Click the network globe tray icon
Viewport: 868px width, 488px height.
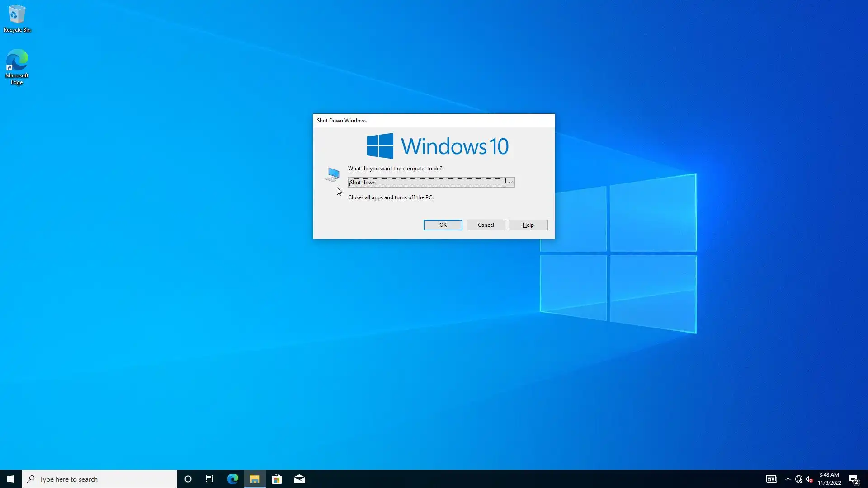click(799, 479)
